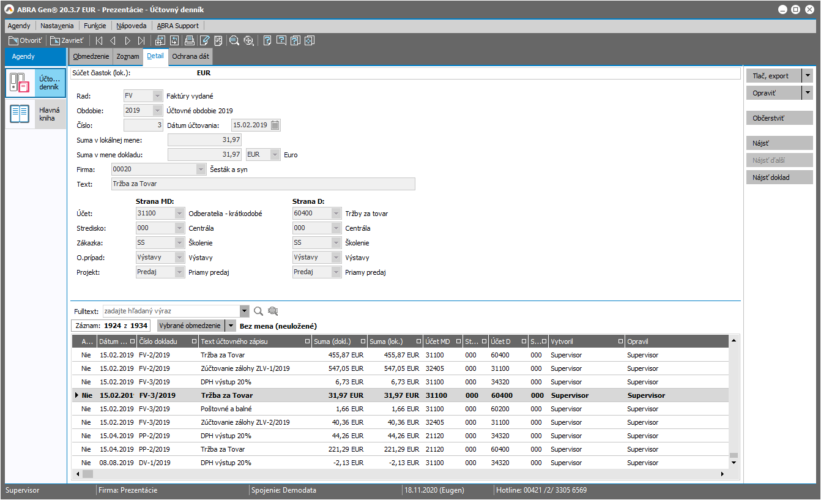Expand Tlač, export dropdown arrow
Screen dimensions: 821x500
807,75
